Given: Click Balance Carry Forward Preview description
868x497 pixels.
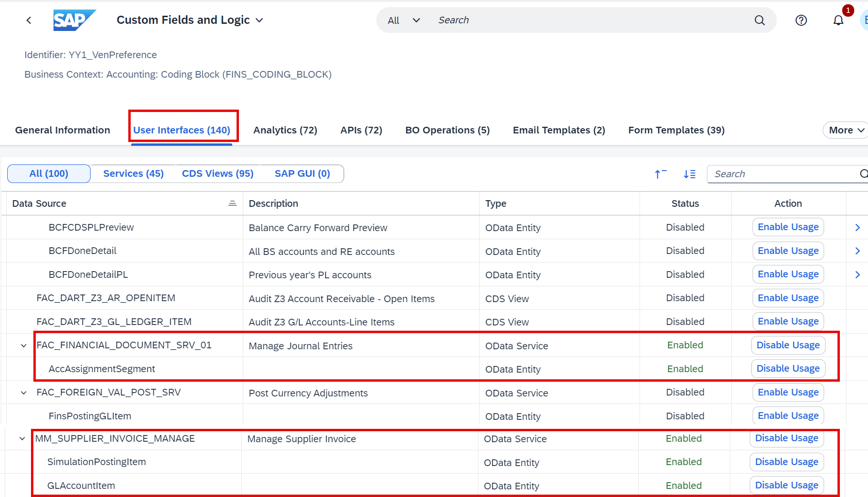Looking at the screenshot, I should 318,228.
